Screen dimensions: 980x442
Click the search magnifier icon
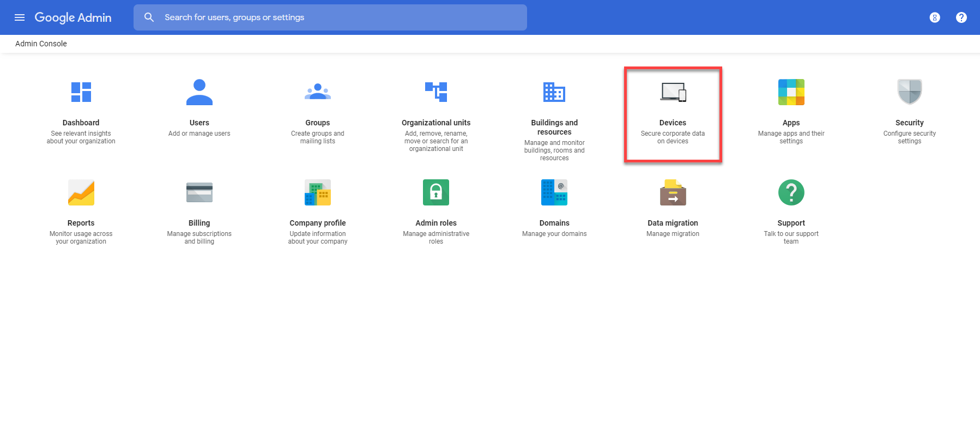pyautogui.click(x=149, y=17)
